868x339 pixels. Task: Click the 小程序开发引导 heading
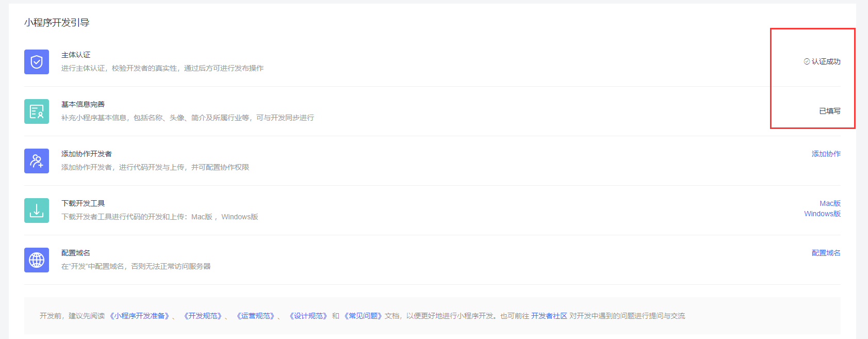pos(57,23)
